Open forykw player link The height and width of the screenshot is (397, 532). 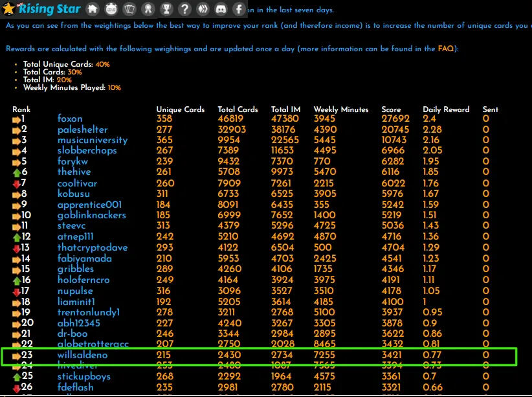[x=72, y=161]
